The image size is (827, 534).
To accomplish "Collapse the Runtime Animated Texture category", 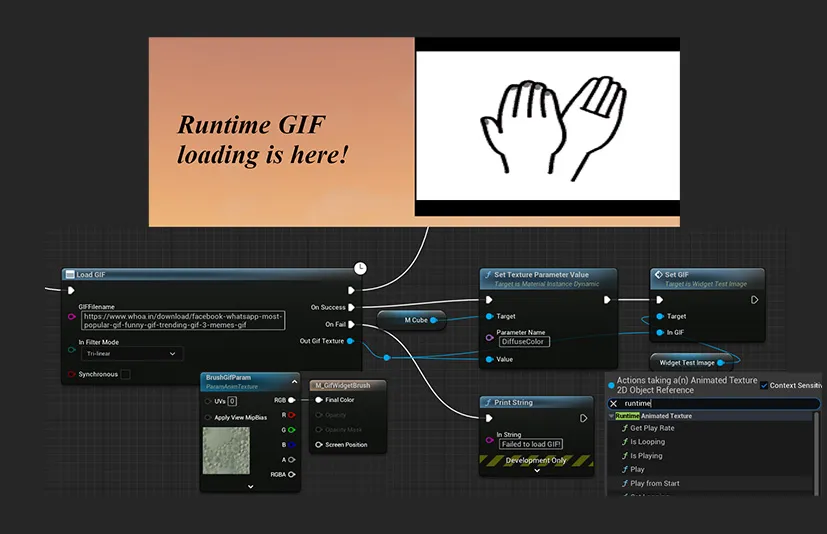I will [612, 416].
